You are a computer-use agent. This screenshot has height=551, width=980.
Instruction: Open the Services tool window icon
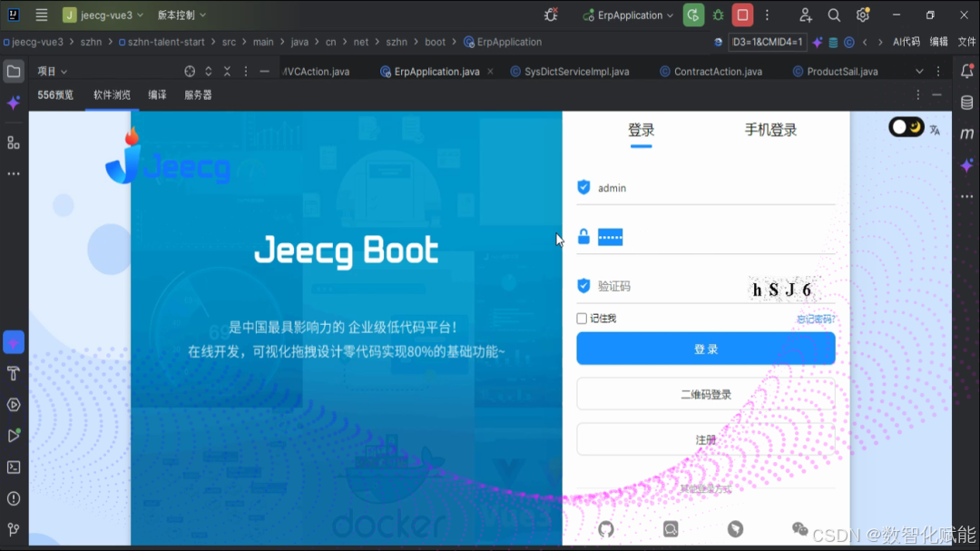[x=13, y=405]
